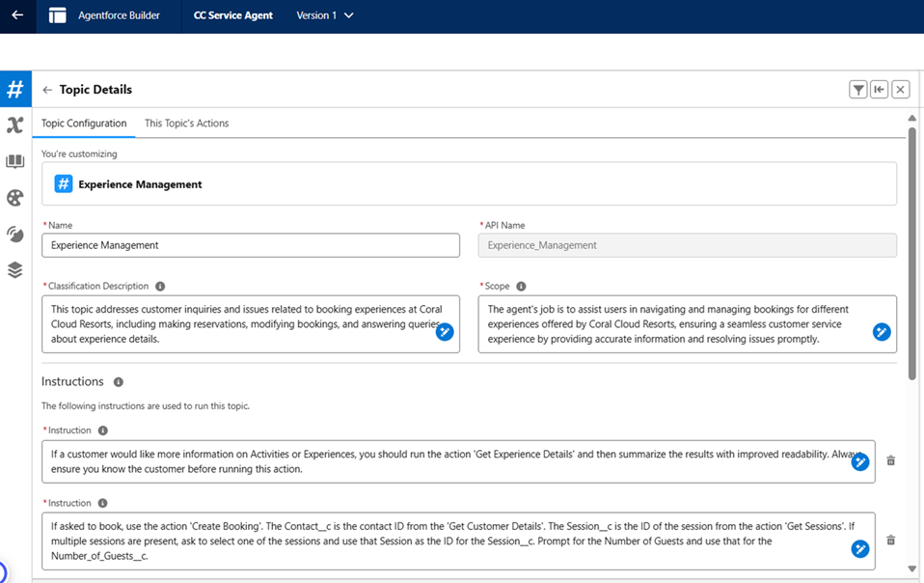Delete the second Instruction with the trash icon
The height and width of the screenshot is (583, 924).
click(x=891, y=540)
